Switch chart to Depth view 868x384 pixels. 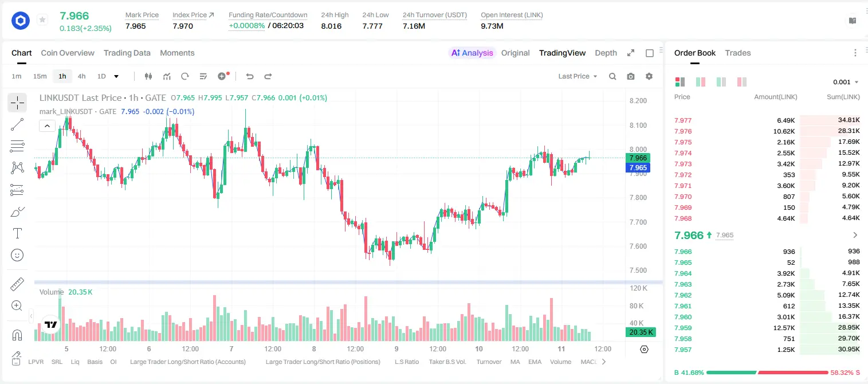(606, 53)
